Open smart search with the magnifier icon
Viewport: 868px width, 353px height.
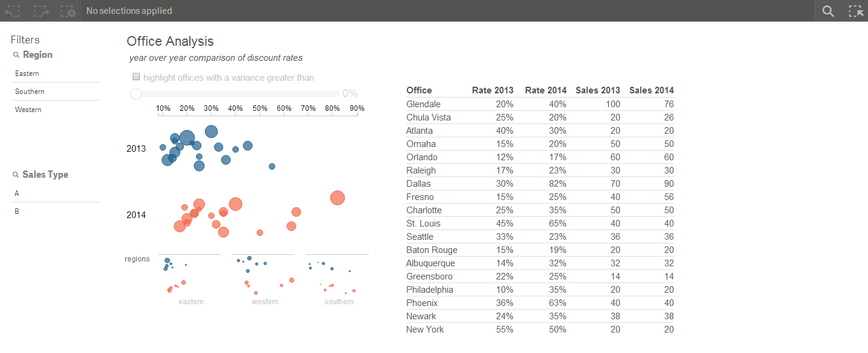click(828, 10)
